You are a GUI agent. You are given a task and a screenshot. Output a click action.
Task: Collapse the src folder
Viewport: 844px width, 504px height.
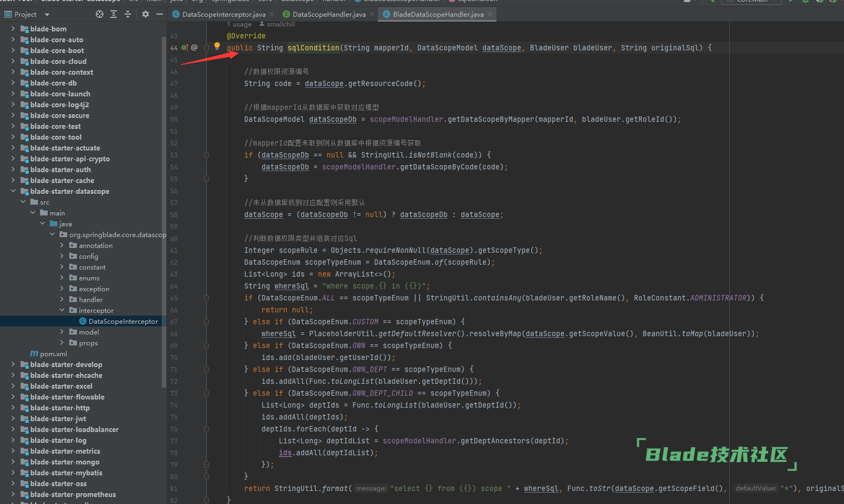[x=23, y=202]
